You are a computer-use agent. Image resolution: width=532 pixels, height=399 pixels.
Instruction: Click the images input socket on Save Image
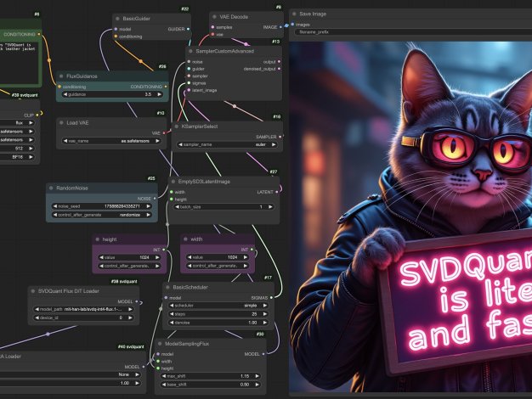(x=292, y=25)
